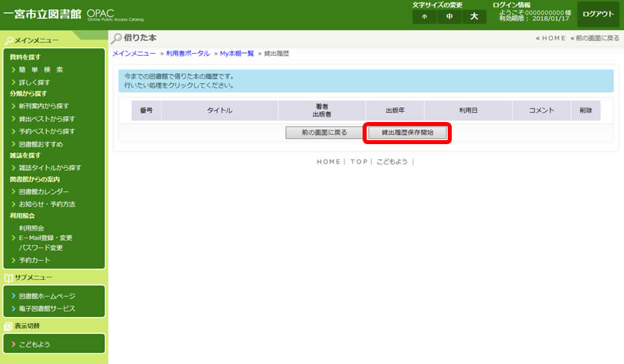Open « HOME link at top right

click(x=551, y=38)
